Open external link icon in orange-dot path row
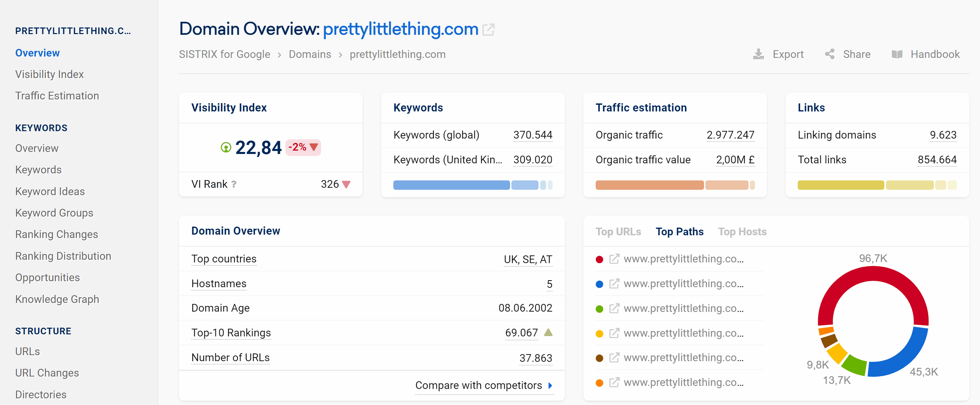Image resolution: width=980 pixels, height=405 pixels. point(614,382)
